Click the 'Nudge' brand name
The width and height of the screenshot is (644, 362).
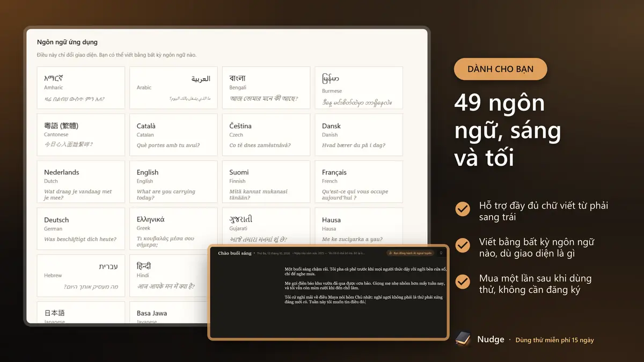(x=491, y=339)
